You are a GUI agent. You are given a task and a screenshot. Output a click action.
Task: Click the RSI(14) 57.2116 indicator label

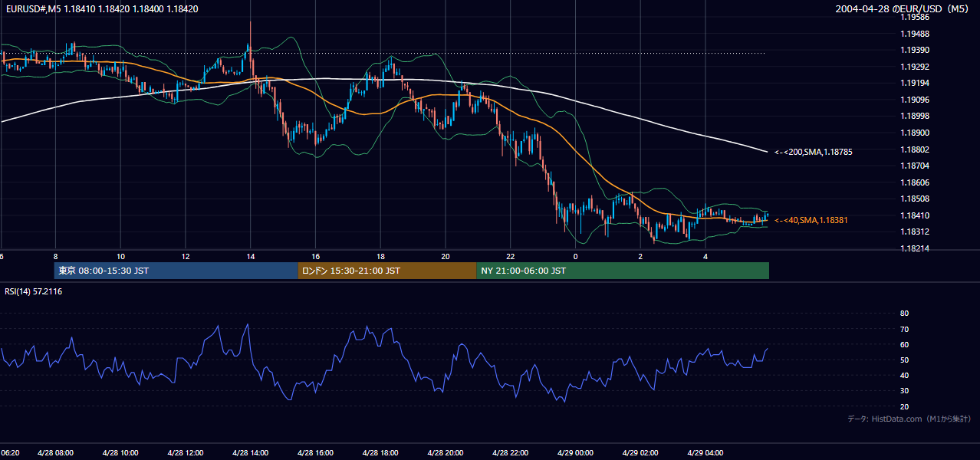[x=33, y=291]
